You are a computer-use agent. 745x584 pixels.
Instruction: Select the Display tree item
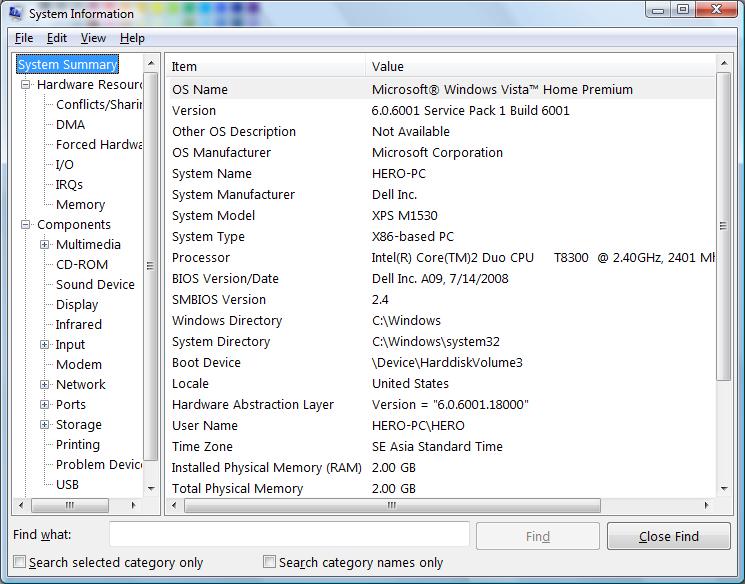pyautogui.click(x=77, y=304)
